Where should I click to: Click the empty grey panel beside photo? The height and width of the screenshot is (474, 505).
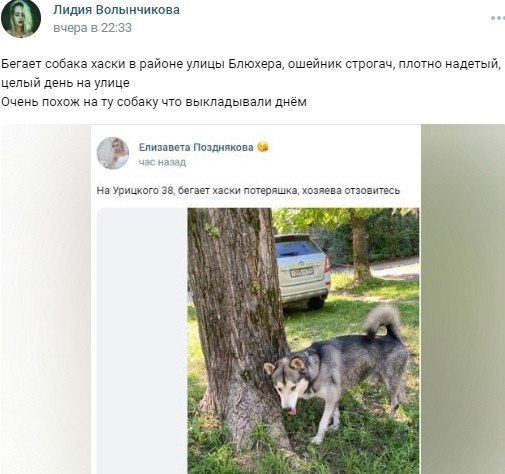[x=142, y=341]
